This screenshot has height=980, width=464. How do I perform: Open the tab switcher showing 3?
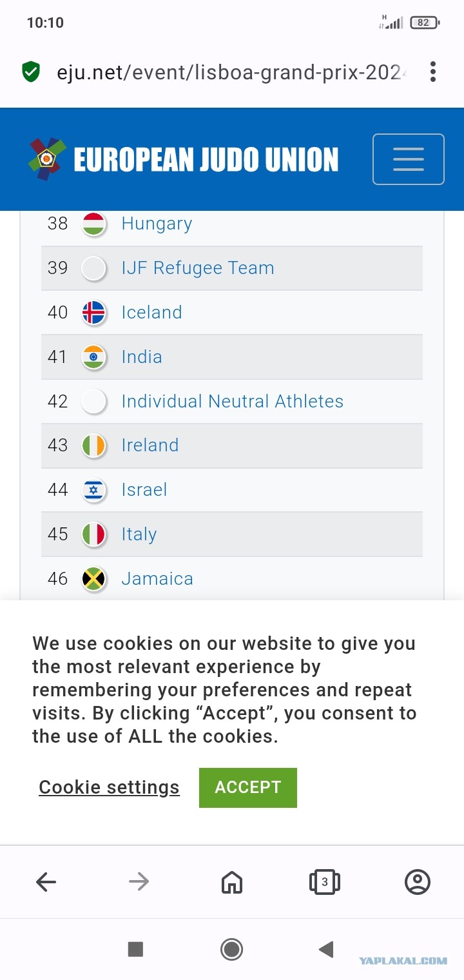[x=325, y=881]
